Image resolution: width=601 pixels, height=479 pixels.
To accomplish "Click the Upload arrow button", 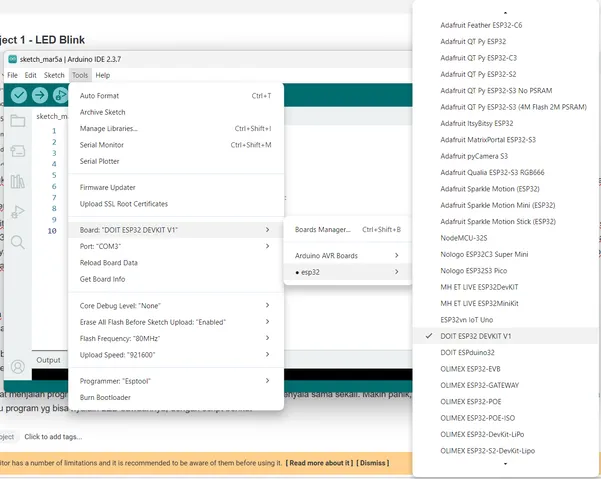I will pos(40,95).
